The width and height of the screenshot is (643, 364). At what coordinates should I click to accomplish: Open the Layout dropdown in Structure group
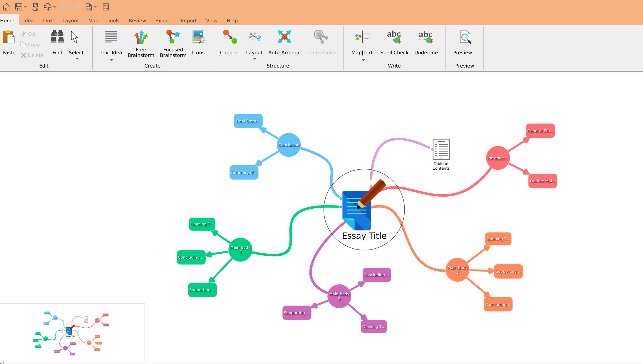[254, 59]
